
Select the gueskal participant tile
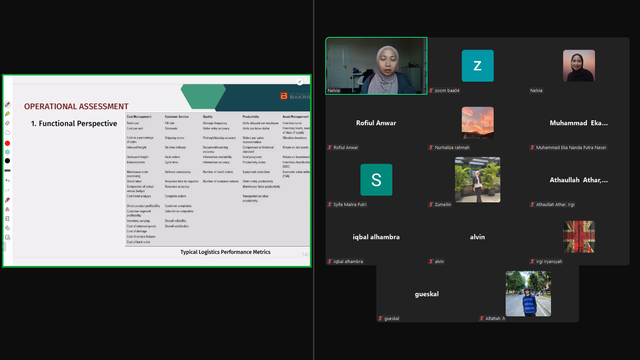point(427,294)
